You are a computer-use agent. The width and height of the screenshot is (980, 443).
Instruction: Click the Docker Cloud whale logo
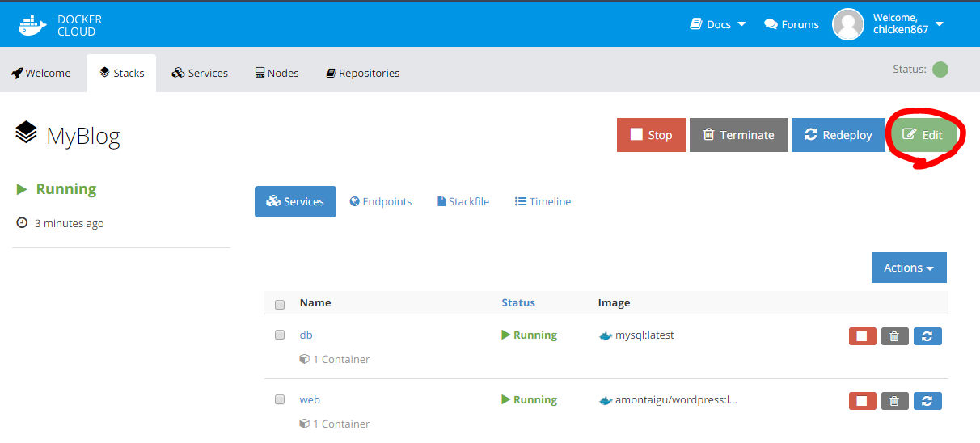pyautogui.click(x=34, y=24)
